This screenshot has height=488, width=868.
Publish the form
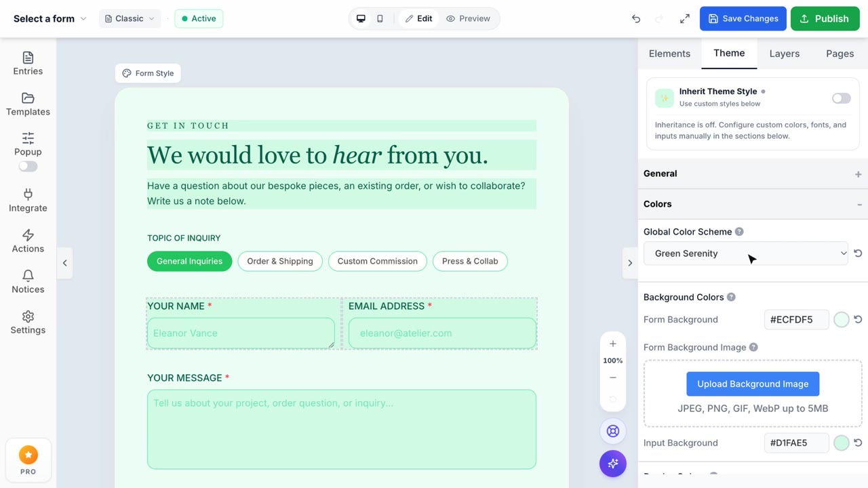pyautogui.click(x=825, y=18)
